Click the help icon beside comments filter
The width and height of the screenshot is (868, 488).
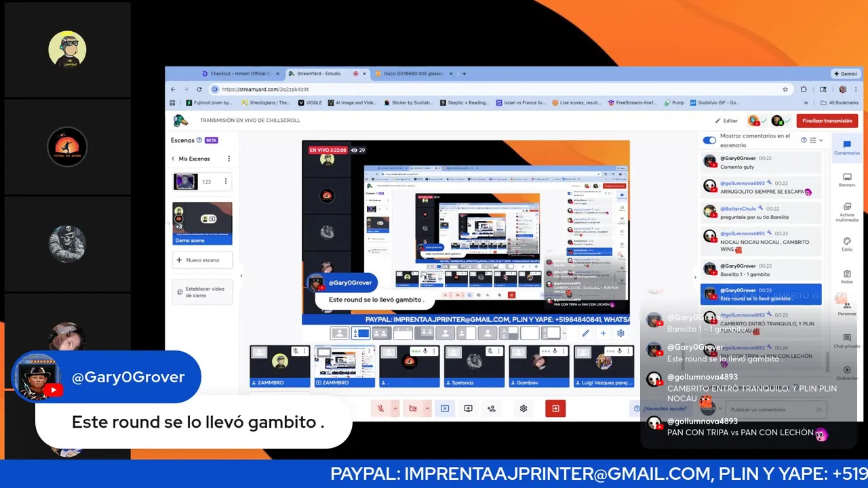click(x=804, y=140)
